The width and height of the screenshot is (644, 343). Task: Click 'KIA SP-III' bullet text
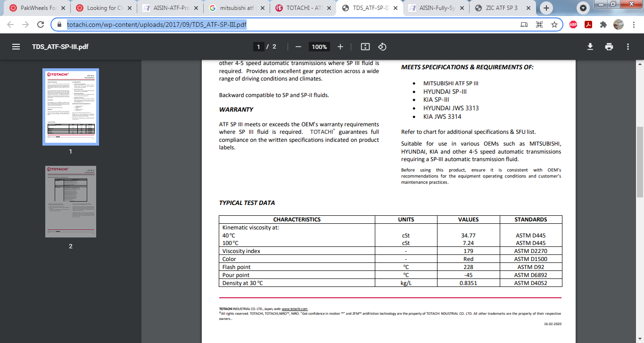(436, 100)
